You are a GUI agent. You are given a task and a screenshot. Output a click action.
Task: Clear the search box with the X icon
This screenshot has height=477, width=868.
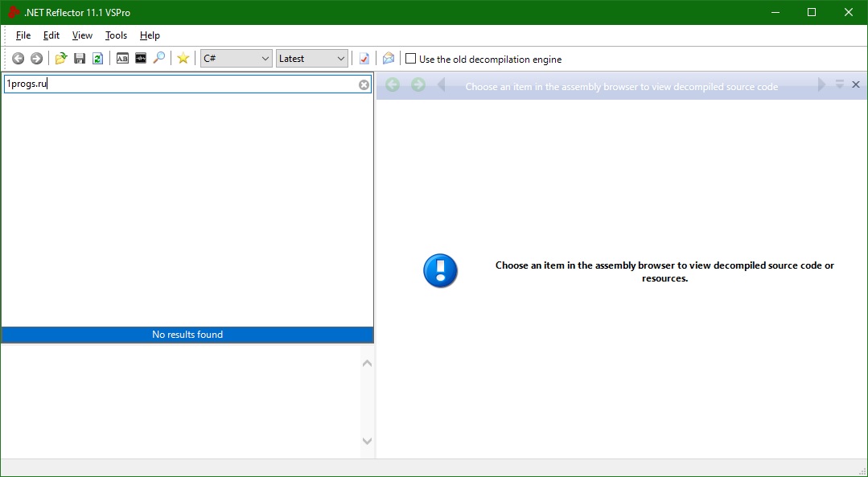coord(364,84)
